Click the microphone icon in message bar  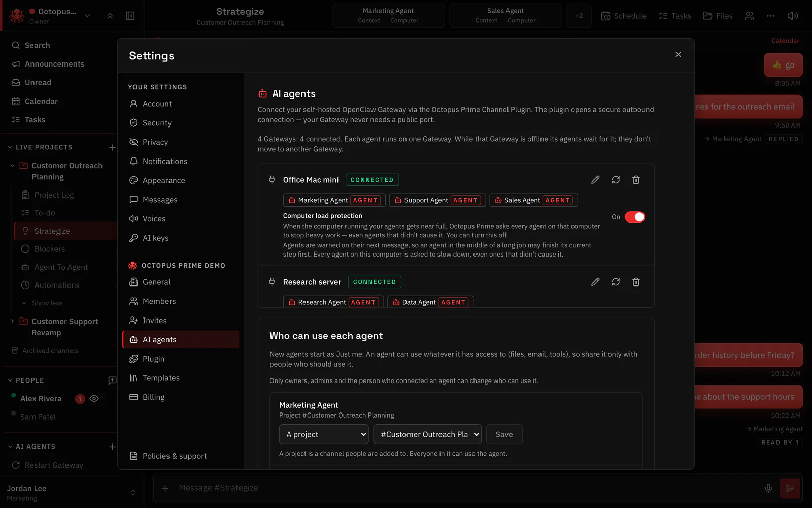[768, 488]
